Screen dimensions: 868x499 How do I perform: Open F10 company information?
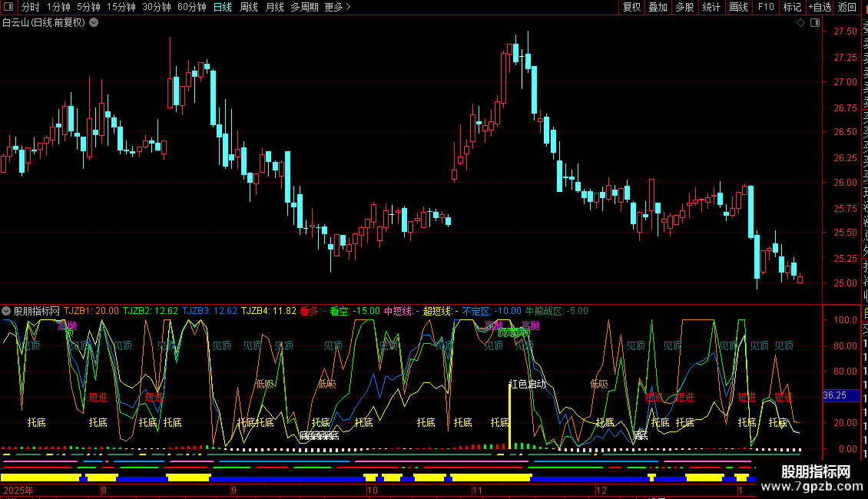point(766,7)
